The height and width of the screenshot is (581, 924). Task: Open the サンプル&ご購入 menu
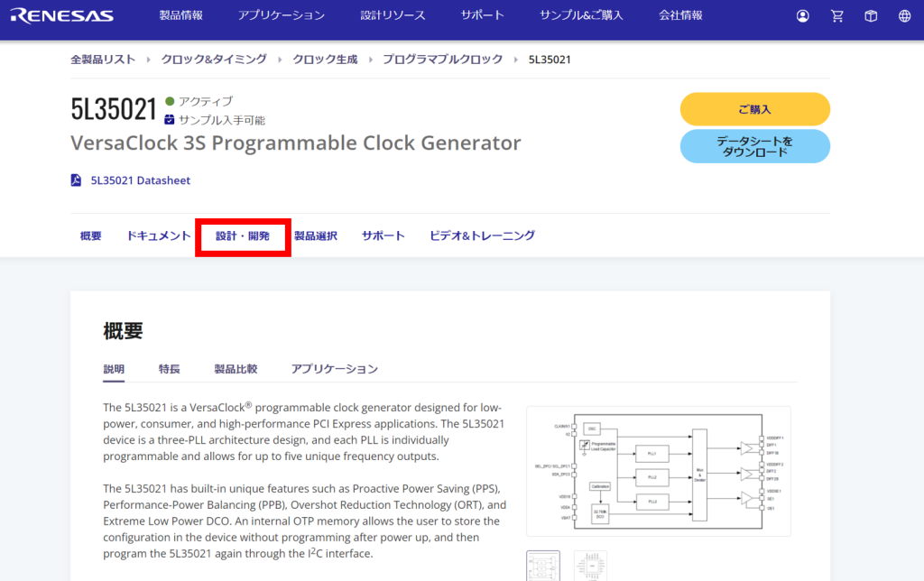point(580,14)
